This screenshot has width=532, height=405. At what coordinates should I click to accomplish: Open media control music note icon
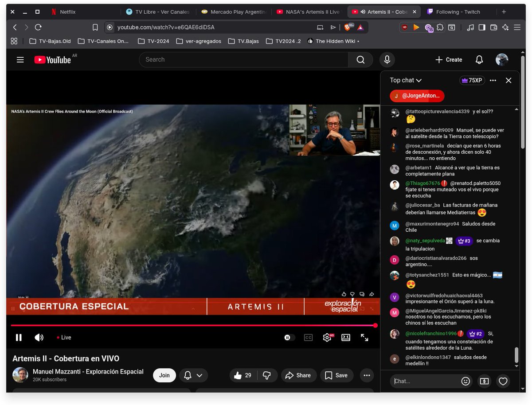pos(470,27)
